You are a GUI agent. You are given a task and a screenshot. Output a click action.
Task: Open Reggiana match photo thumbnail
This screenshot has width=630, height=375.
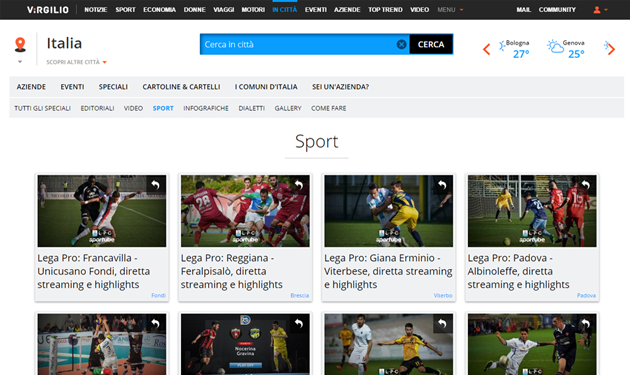tap(245, 211)
